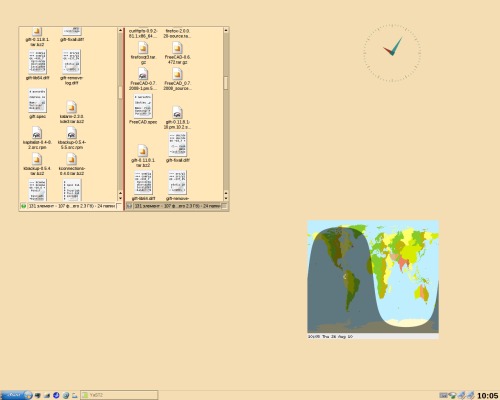Click the keyboard layout indicator in system tray
Viewport: 500px width, 400px height.
click(x=443, y=395)
